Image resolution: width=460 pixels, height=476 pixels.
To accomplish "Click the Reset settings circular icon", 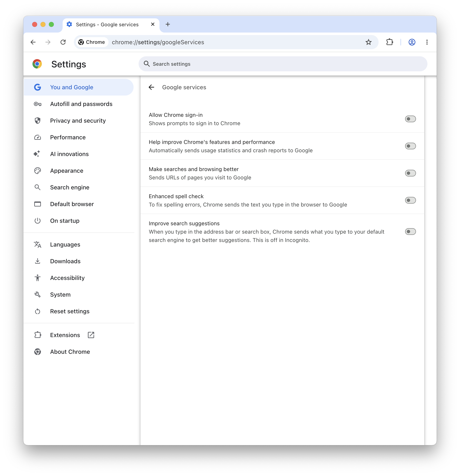I will pos(37,311).
